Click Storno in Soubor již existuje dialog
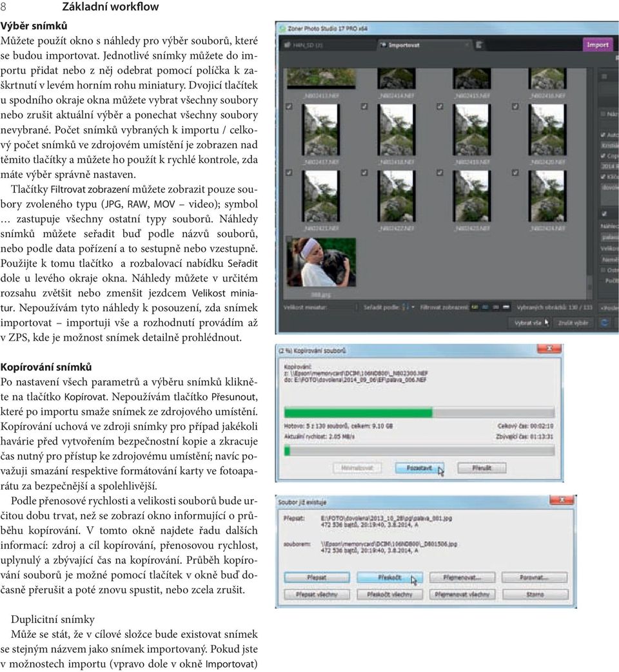This screenshot has height=672, width=619. pos(535,595)
